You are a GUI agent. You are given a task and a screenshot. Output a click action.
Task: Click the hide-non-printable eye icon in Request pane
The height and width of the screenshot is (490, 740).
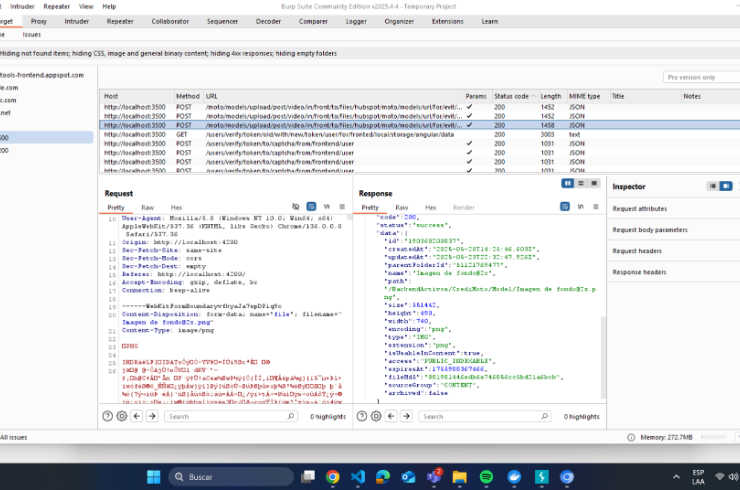click(x=296, y=207)
